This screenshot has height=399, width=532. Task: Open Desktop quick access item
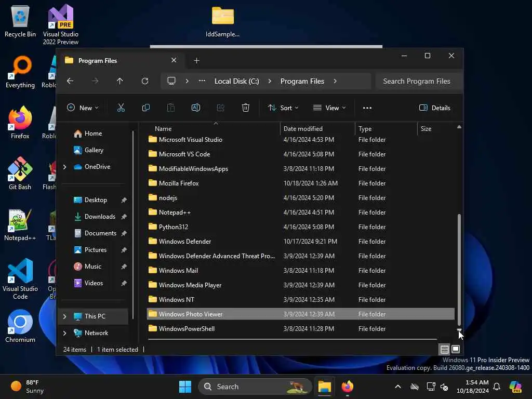pyautogui.click(x=96, y=200)
